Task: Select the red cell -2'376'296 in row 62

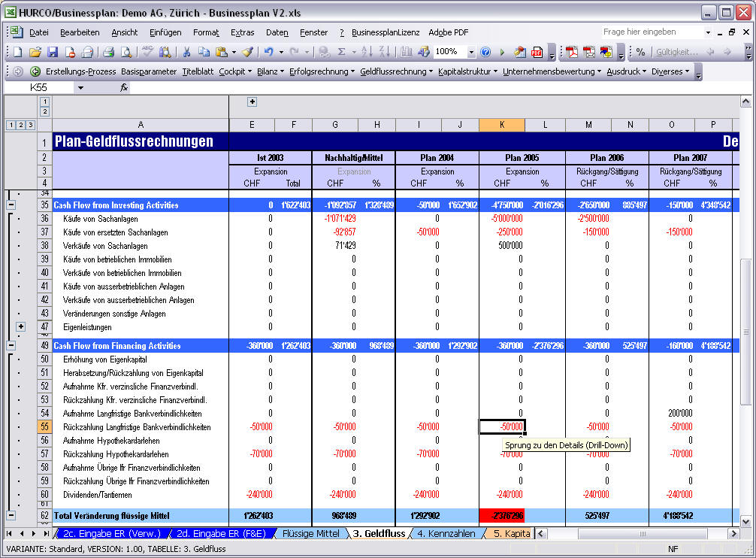Action: (x=501, y=516)
